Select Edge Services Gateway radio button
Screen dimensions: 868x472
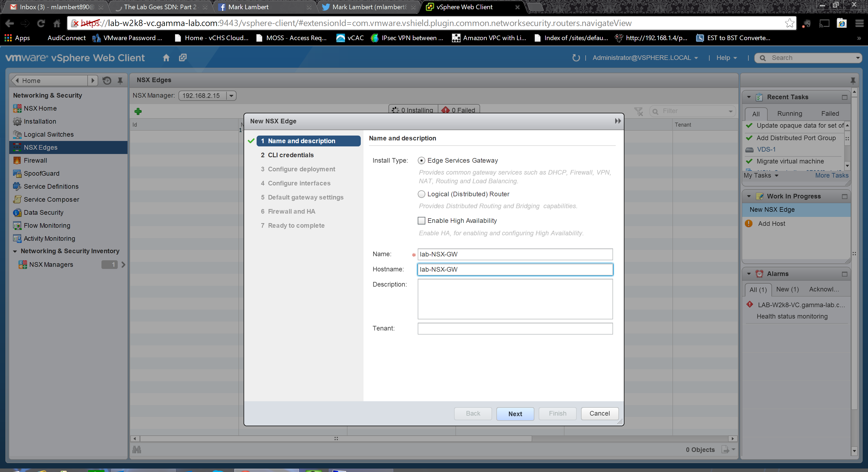[x=421, y=160]
